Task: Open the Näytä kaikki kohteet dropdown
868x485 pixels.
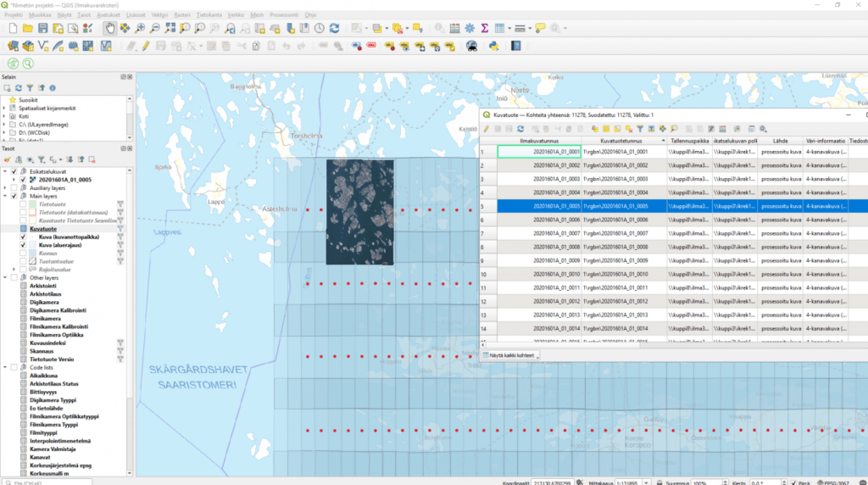Action: [x=511, y=356]
